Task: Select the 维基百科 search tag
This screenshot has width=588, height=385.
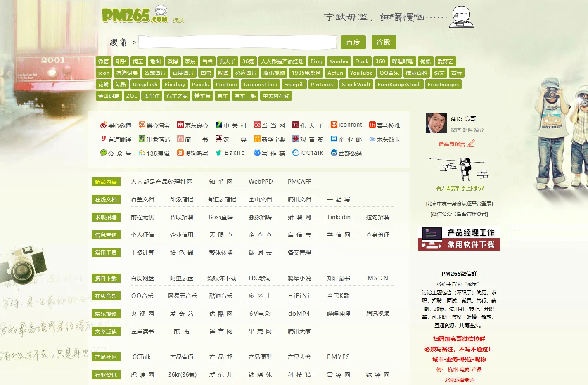Action: (x=416, y=73)
